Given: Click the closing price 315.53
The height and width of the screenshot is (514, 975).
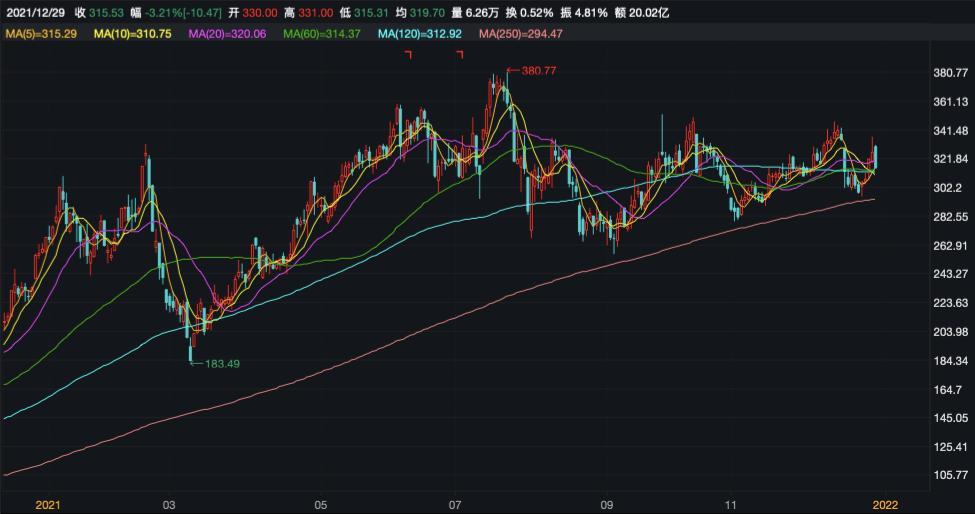Looking at the screenshot, I should point(104,12).
